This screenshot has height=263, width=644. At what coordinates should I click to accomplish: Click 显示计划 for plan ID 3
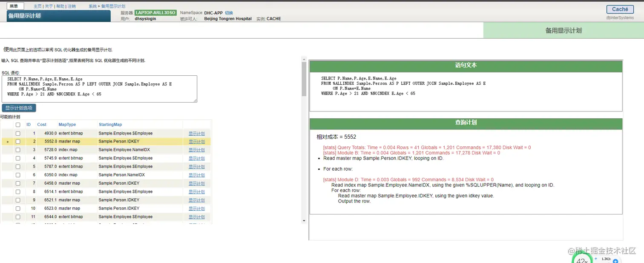[197, 150]
